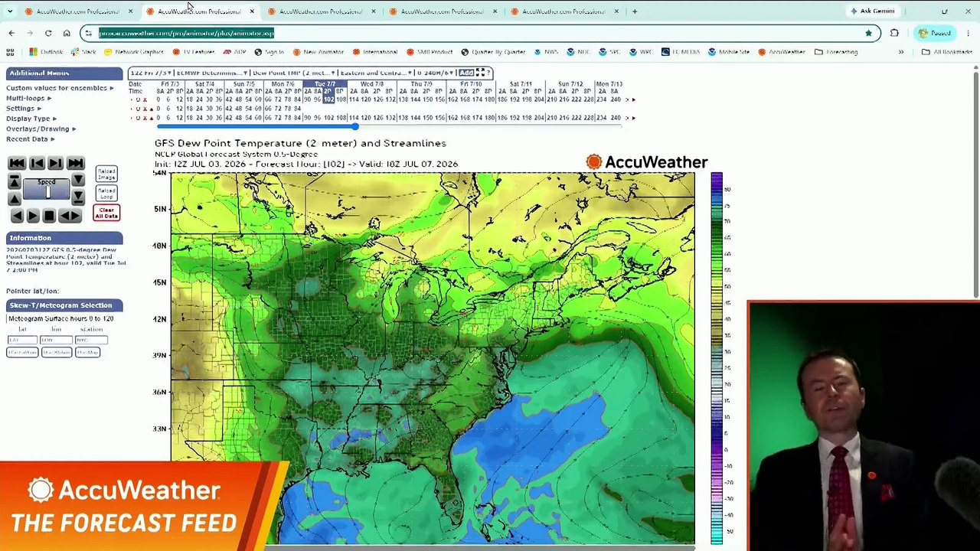Screen dimensions: 980x551
Task: Click the browser home icon
Action: tap(67, 33)
